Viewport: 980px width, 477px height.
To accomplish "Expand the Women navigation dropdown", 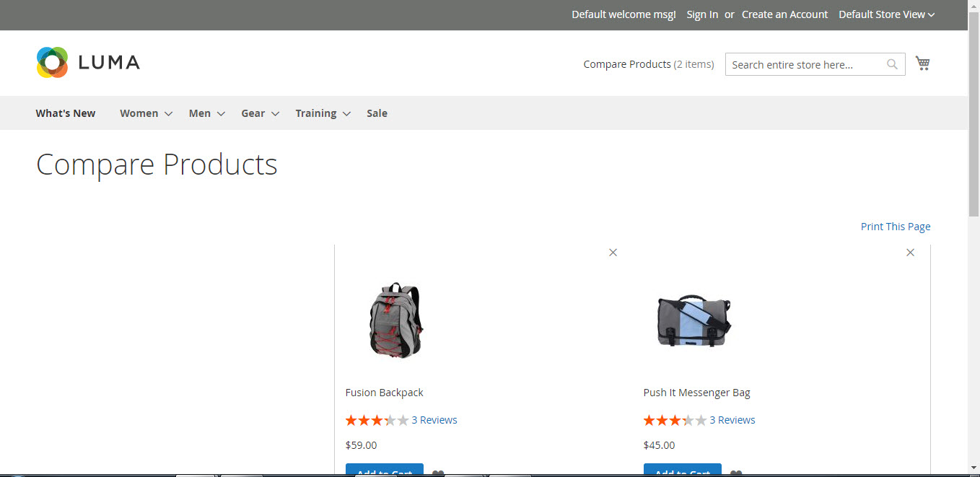I will [139, 113].
